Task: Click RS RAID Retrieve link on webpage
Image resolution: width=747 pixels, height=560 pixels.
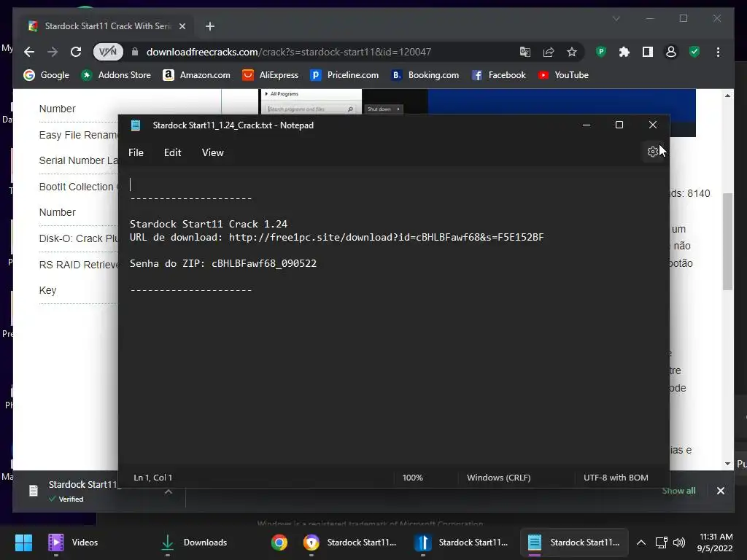Action: pos(78,264)
